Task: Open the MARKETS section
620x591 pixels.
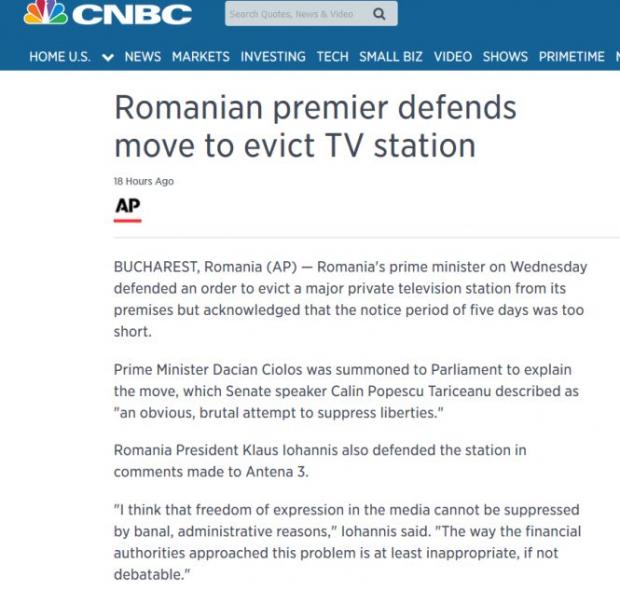Action: click(x=200, y=57)
